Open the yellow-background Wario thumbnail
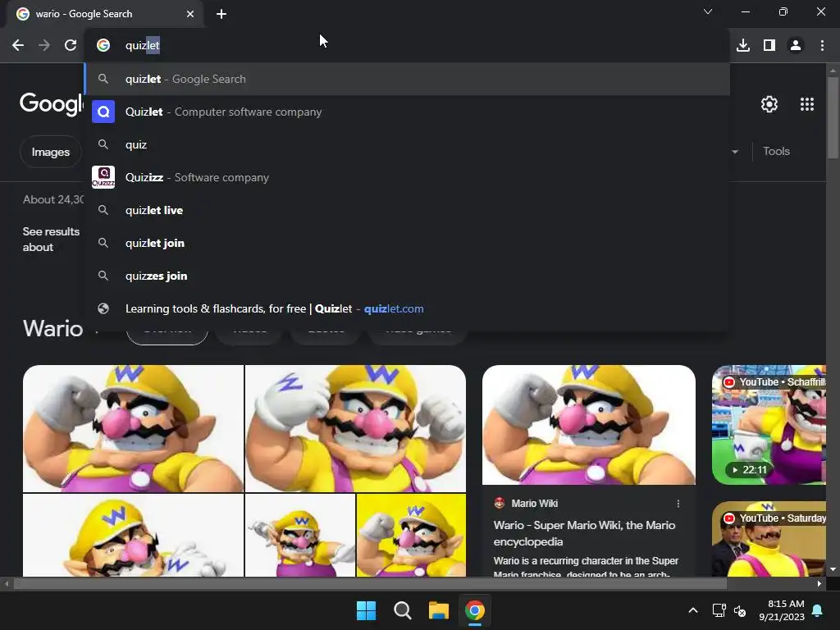Image resolution: width=840 pixels, height=630 pixels. click(x=411, y=535)
